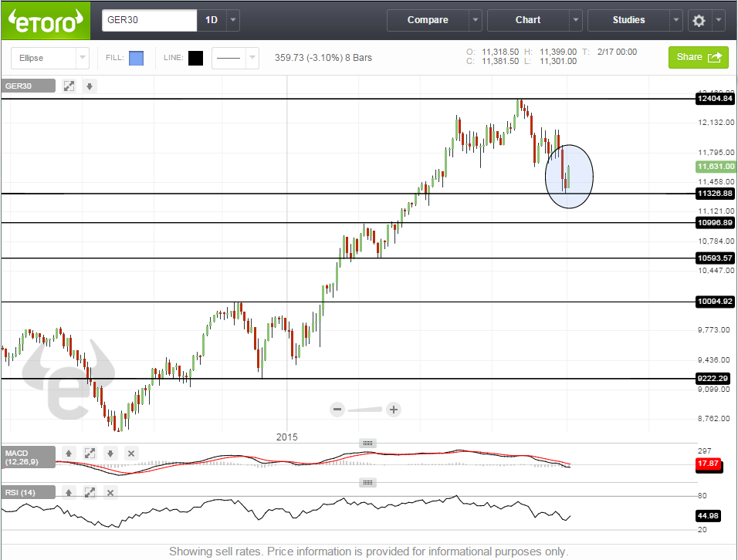Open the Studies dropdown arrow

click(676, 20)
